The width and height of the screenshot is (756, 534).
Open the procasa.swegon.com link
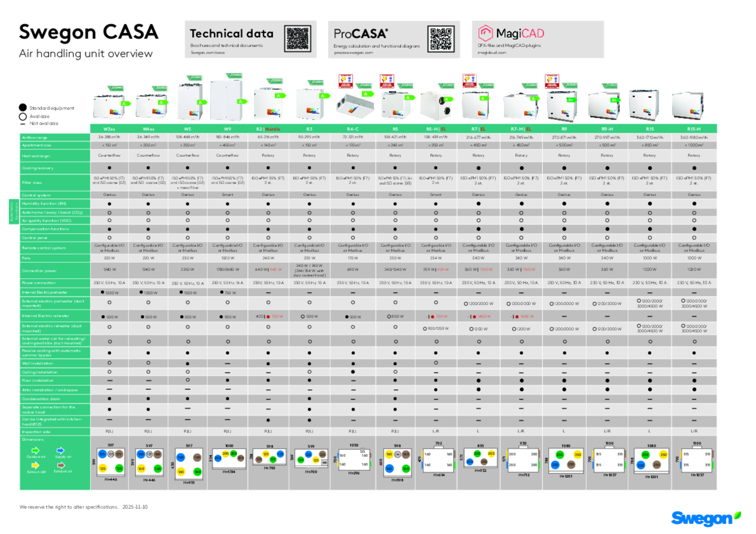(x=353, y=53)
